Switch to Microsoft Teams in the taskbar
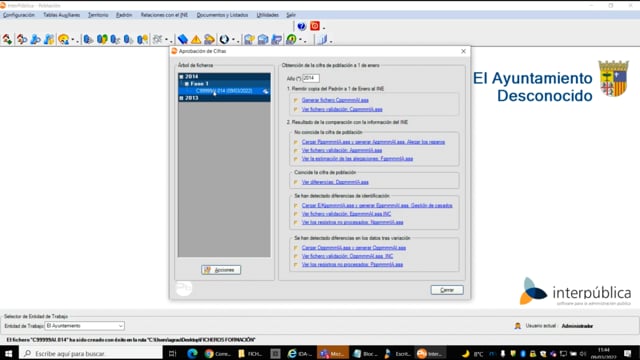This screenshot has width=640, height=360. click(332, 353)
